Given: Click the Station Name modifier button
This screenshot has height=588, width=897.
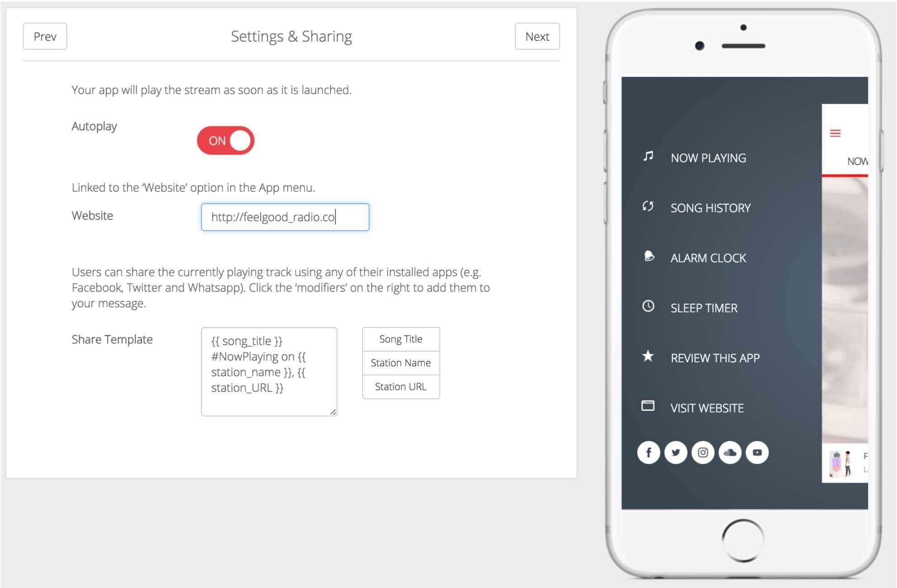Looking at the screenshot, I should point(401,362).
